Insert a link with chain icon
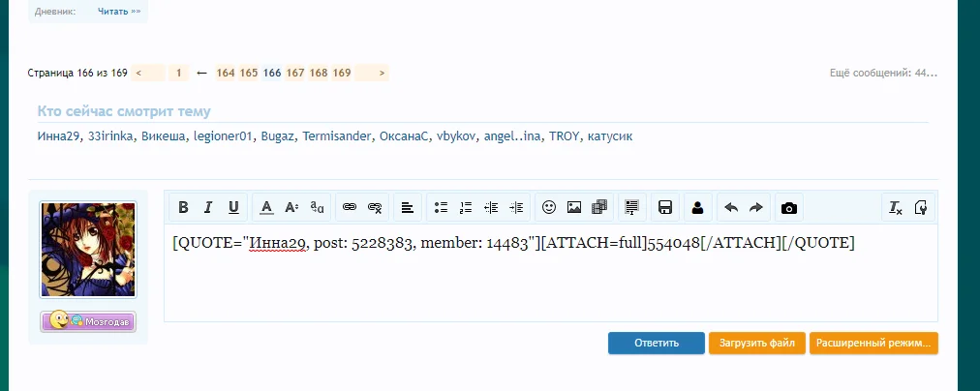 coord(350,207)
